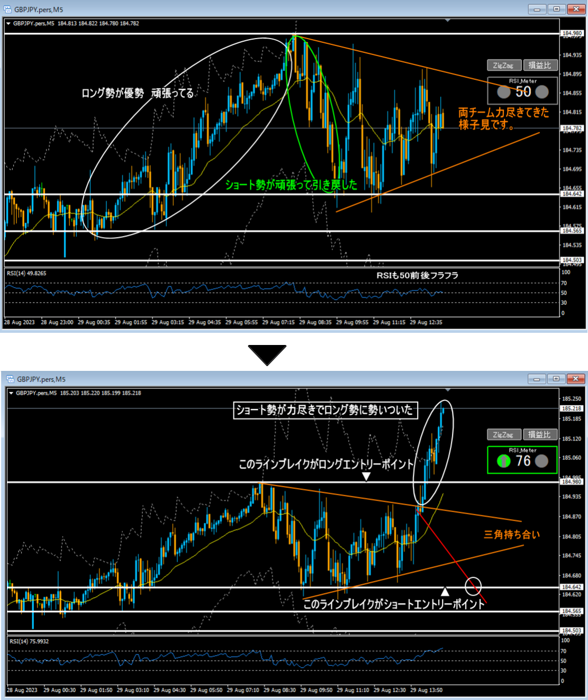Toggle ZigZag in the bottom chart
Viewport: 588px width, 700px height.
(503, 434)
